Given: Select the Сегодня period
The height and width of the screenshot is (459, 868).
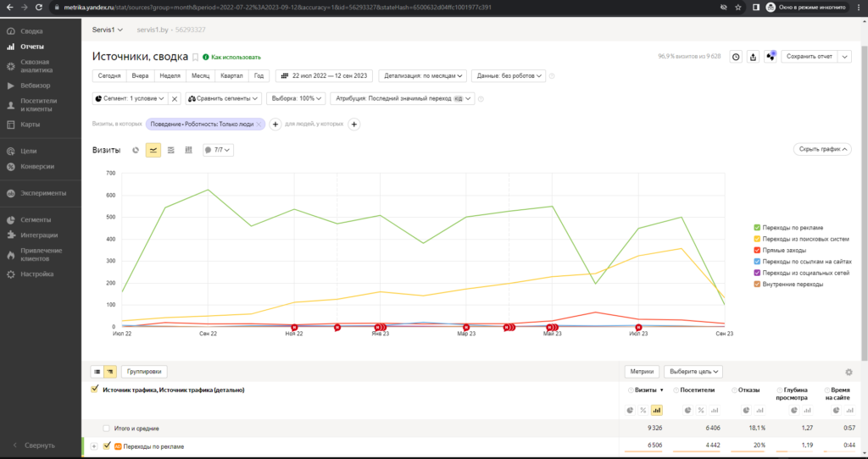Looking at the screenshot, I should coord(109,75).
